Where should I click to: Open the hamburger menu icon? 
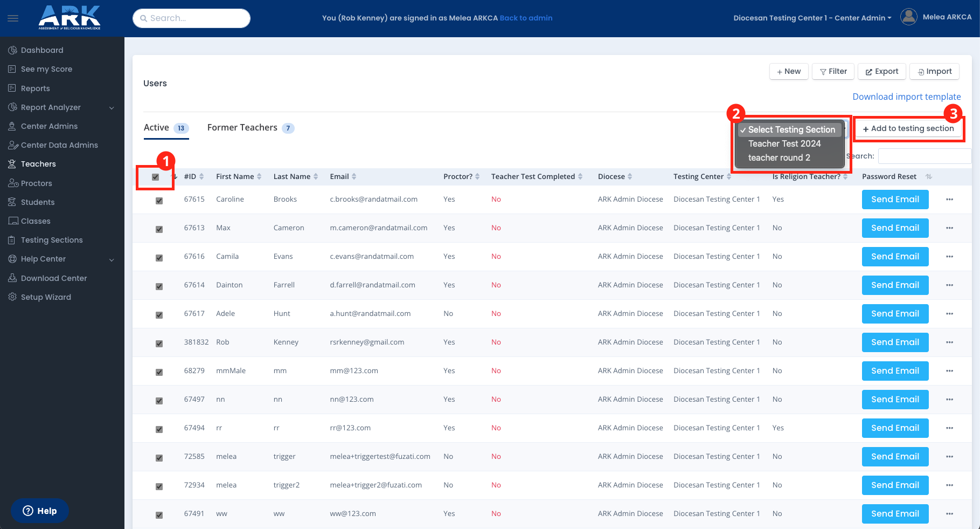tap(13, 18)
